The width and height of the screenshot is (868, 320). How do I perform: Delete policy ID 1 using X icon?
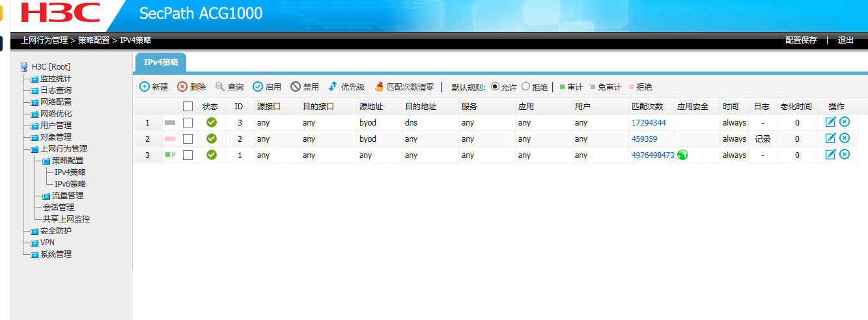coord(845,154)
